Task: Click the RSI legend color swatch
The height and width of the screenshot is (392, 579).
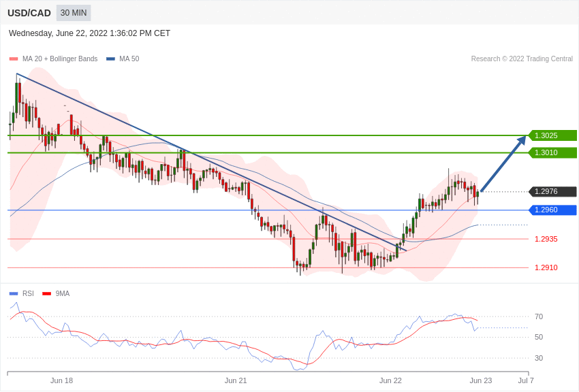Action: pos(14,293)
